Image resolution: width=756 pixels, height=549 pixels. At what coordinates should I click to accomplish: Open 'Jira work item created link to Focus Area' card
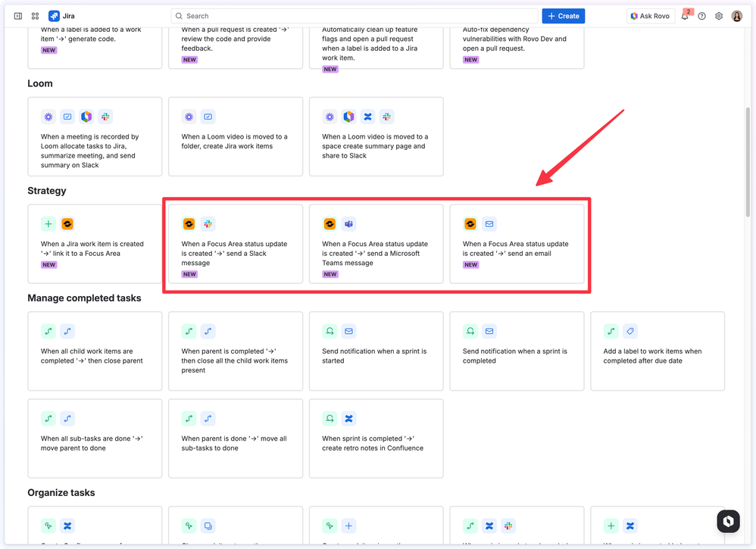95,244
